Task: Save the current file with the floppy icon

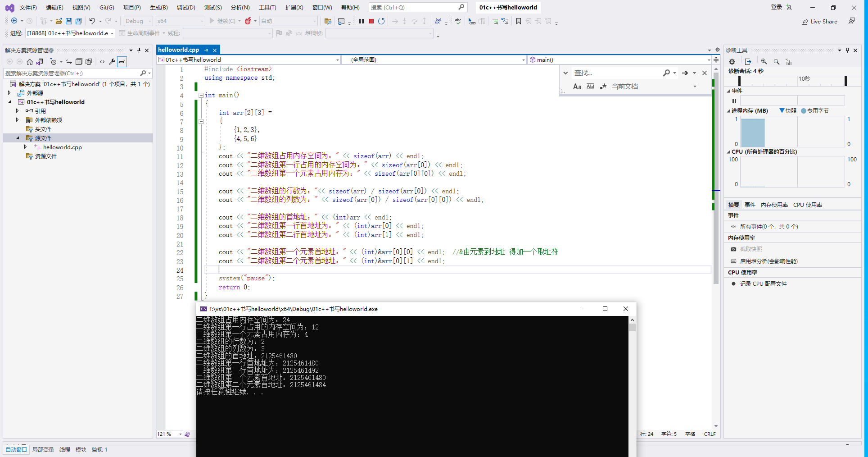Action: tap(69, 21)
